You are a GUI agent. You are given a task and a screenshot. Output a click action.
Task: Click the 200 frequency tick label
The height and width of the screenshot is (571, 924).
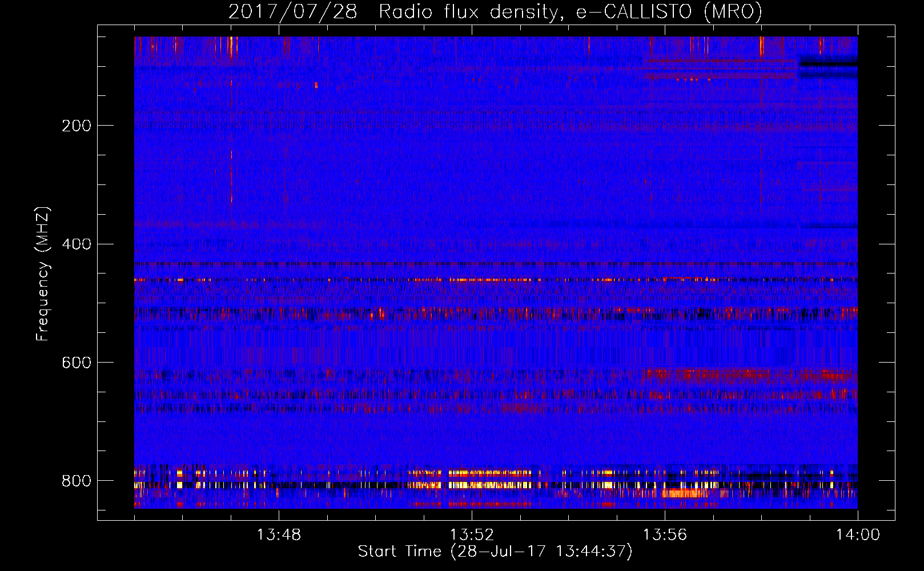pyautogui.click(x=77, y=126)
